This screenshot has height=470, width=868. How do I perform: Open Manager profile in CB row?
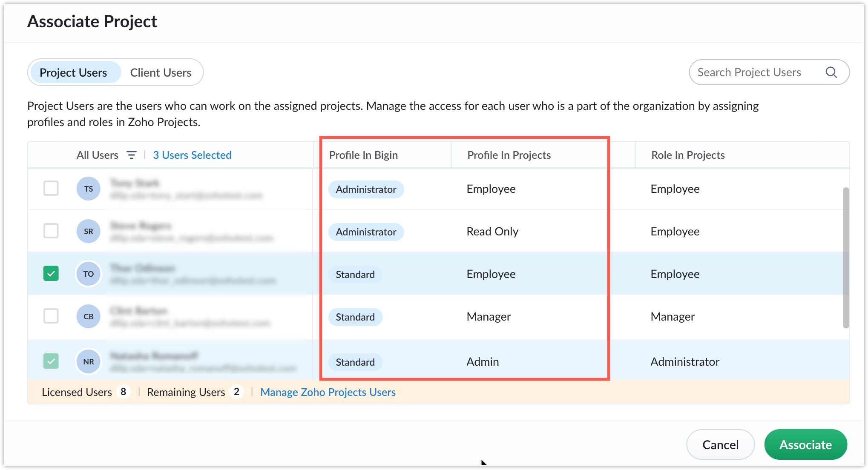click(x=489, y=316)
